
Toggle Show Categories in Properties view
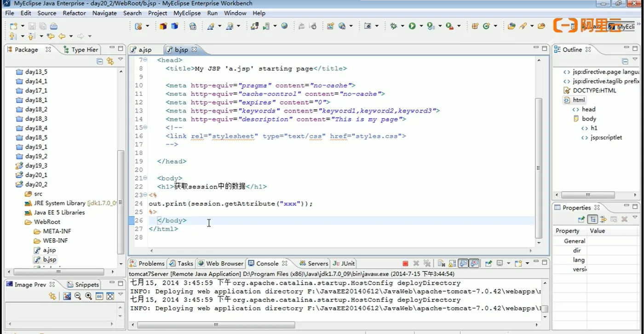592,220
